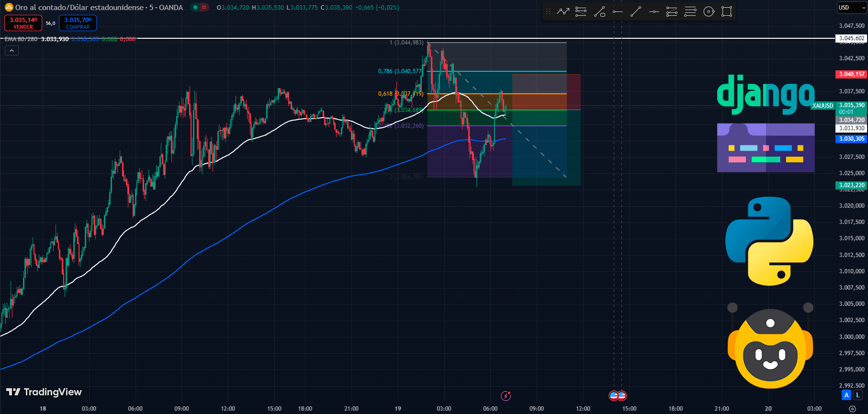The width and height of the screenshot is (868, 414).
Task: Click the red approximate data indicator
Action: [x=204, y=7]
